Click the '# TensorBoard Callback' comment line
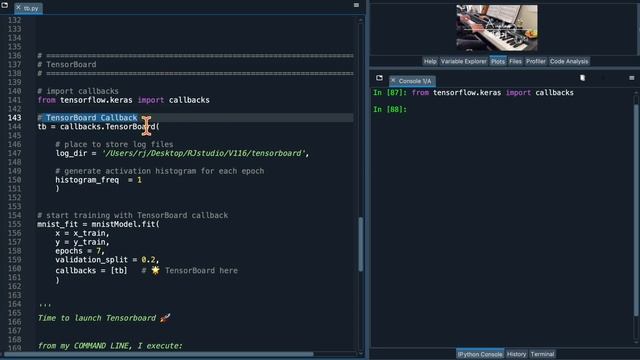The image size is (640, 360). pos(87,118)
